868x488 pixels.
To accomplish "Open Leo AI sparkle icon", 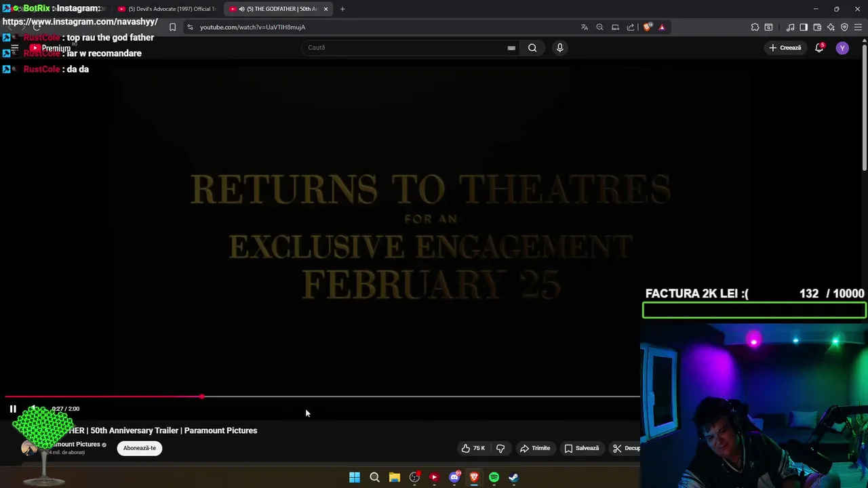I will (831, 27).
